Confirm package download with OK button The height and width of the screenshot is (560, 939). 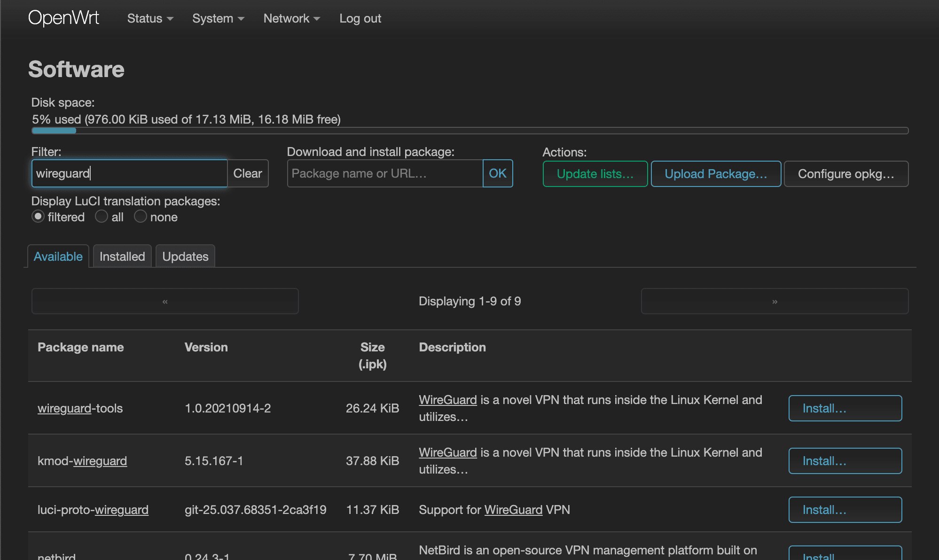[498, 173]
